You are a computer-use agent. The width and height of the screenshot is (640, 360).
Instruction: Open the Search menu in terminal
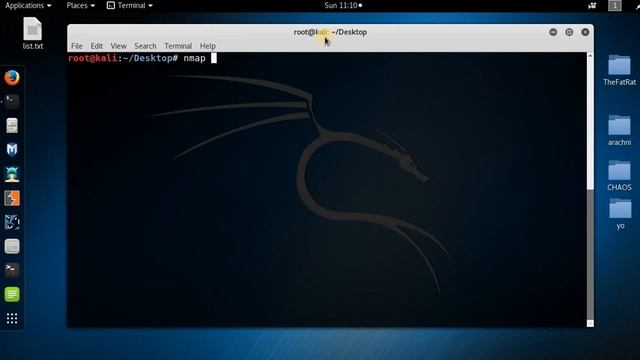145,46
